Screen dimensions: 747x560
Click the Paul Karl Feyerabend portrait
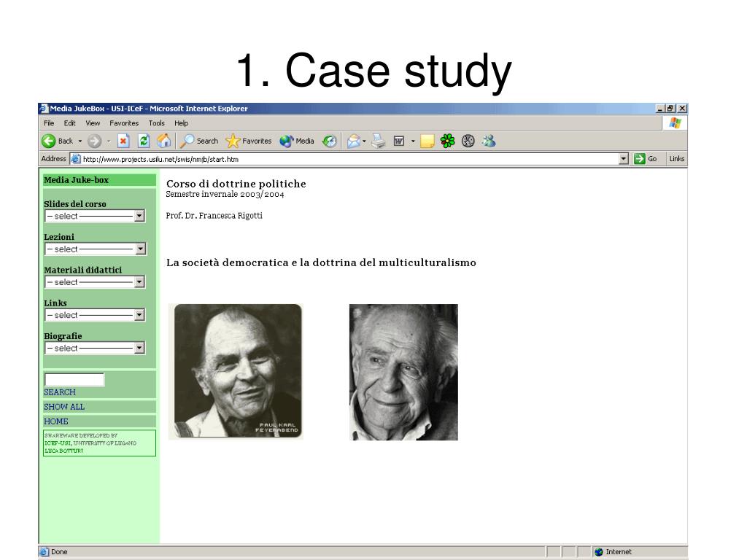(236, 371)
